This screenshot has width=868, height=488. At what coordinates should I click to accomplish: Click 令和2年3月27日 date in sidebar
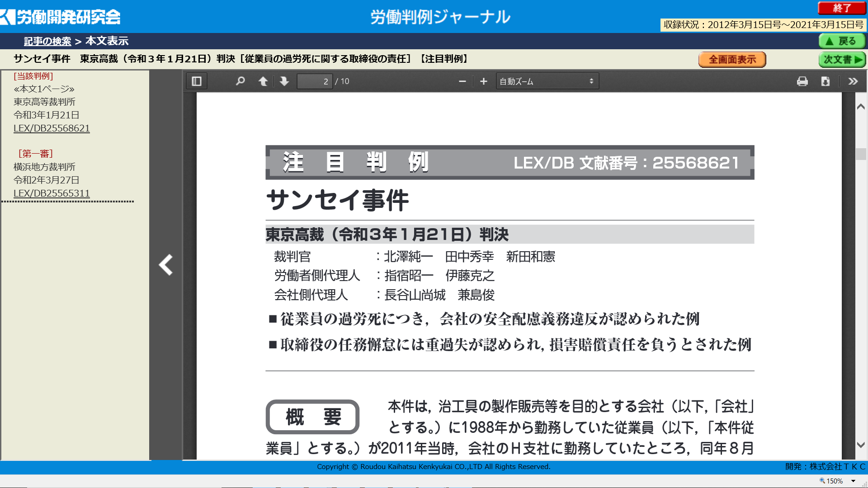click(x=47, y=180)
